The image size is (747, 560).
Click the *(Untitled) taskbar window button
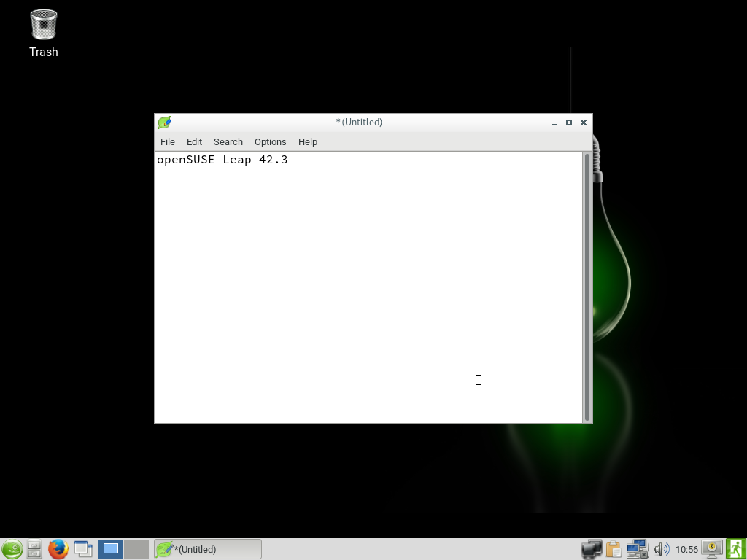[x=208, y=549]
